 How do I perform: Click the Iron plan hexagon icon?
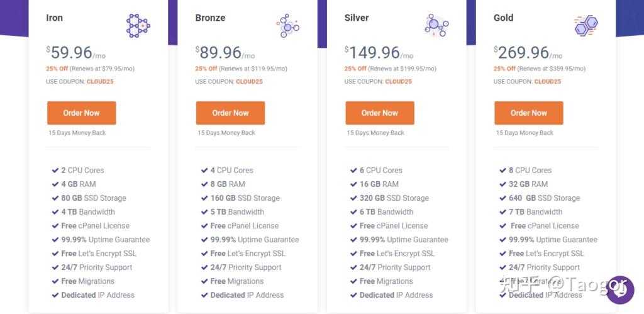pos(138,25)
